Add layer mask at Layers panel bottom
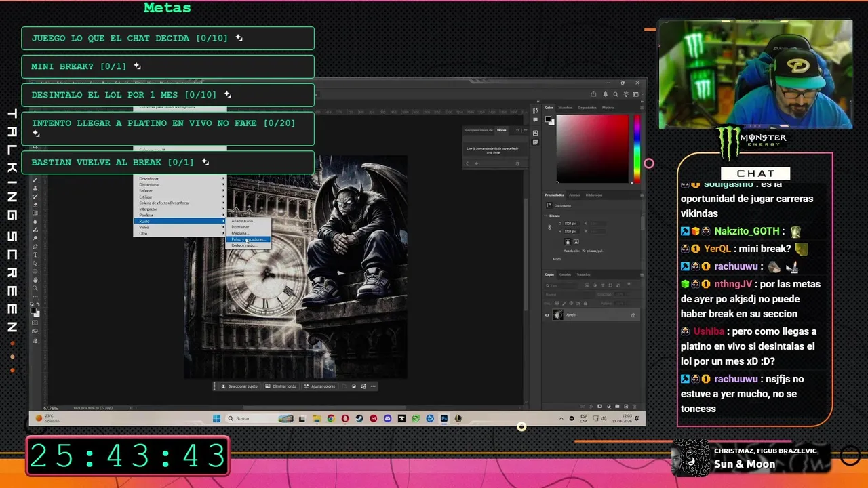The height and width of the screenshot is (488, 868). point(599,407)
